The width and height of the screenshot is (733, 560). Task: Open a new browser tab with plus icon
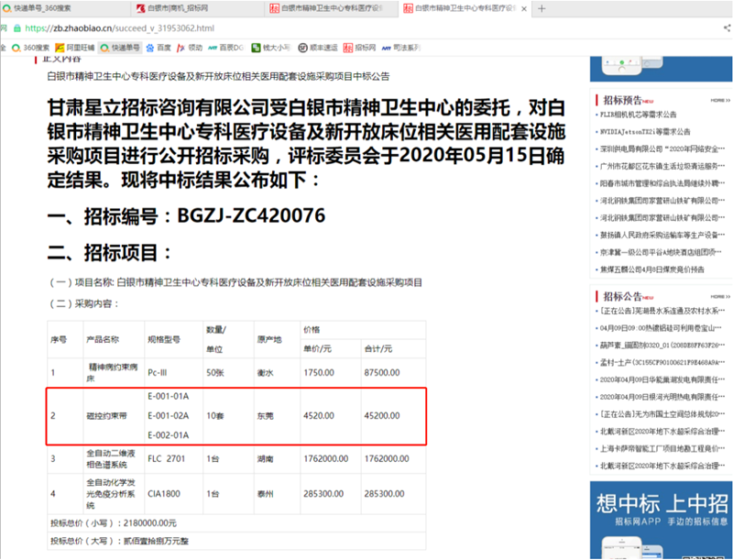(542, 8)
